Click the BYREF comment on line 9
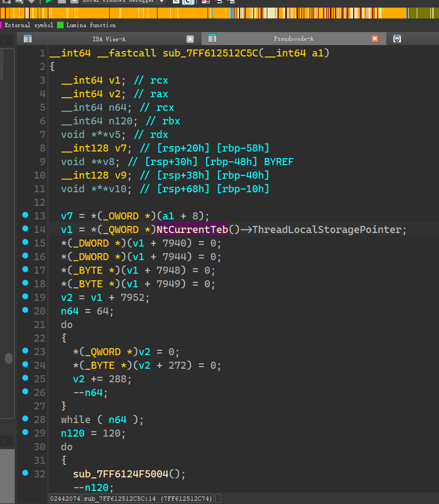 coord(279,162)
